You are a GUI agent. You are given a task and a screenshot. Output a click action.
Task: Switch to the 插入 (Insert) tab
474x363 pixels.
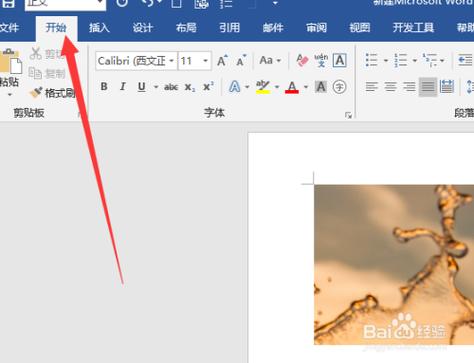[99, 28]
